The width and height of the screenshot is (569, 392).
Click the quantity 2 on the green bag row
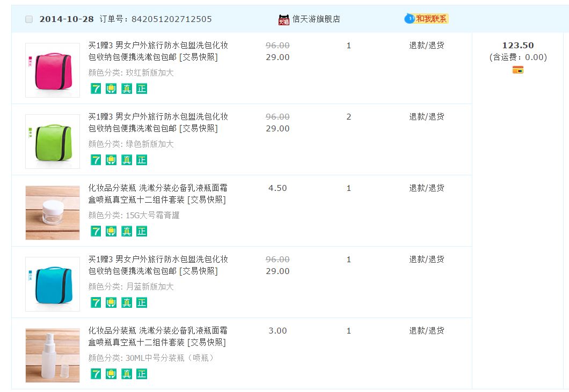[x=349, y=117]
